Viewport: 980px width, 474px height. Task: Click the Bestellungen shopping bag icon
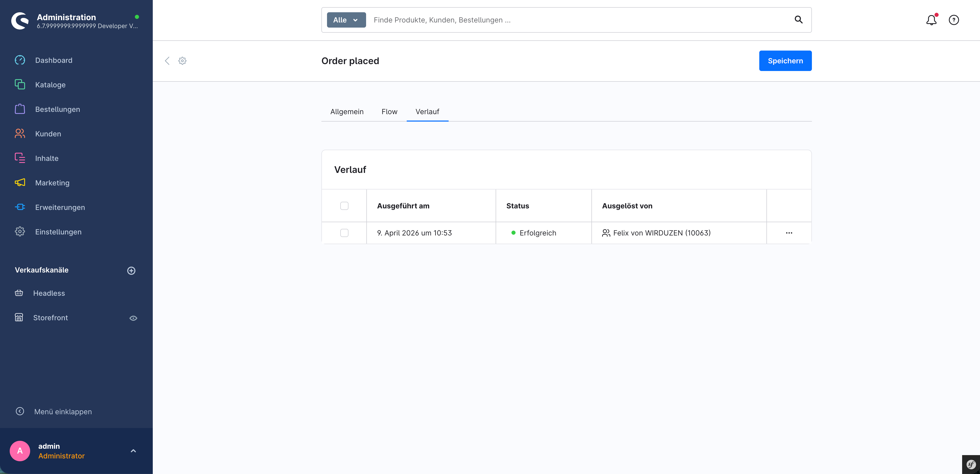click(x=20, y=109)
